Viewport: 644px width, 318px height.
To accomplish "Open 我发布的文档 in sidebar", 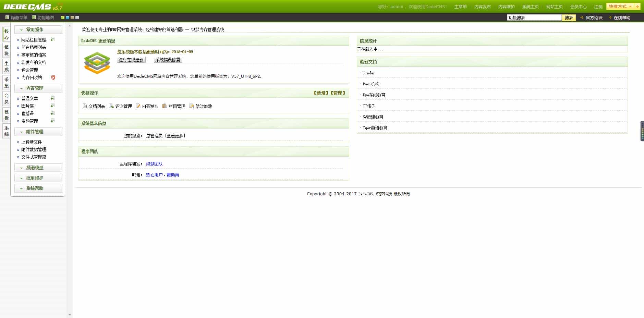I will point(34,62).
